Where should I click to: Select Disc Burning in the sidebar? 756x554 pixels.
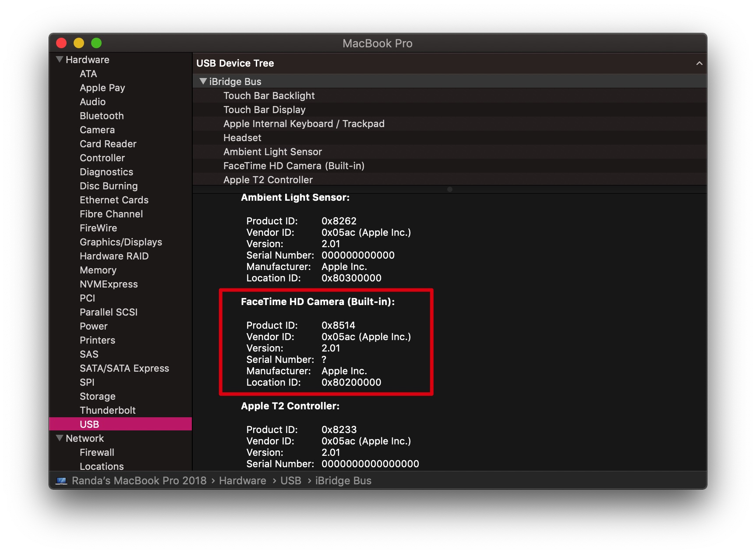tap(109, 186)
